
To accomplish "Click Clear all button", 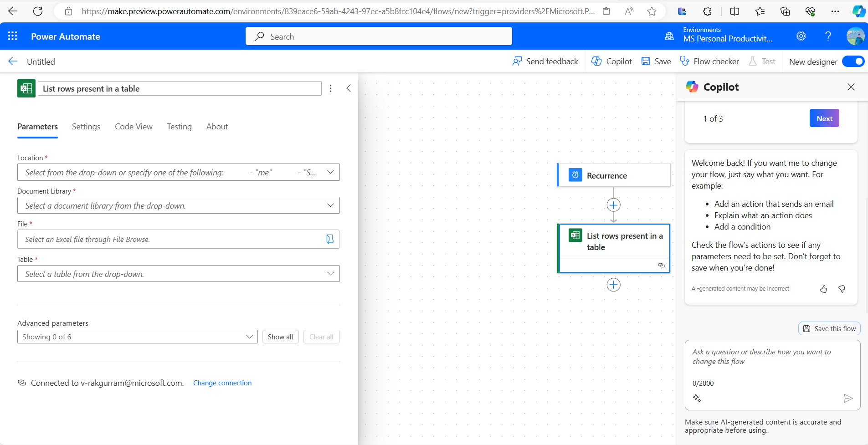I will [x=321, y=337].
